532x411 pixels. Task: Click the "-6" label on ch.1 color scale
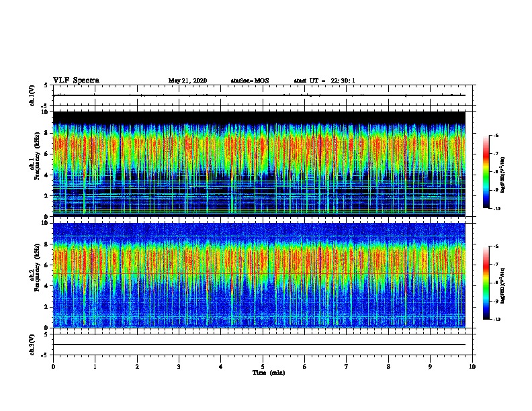click(x=496, y=135)
